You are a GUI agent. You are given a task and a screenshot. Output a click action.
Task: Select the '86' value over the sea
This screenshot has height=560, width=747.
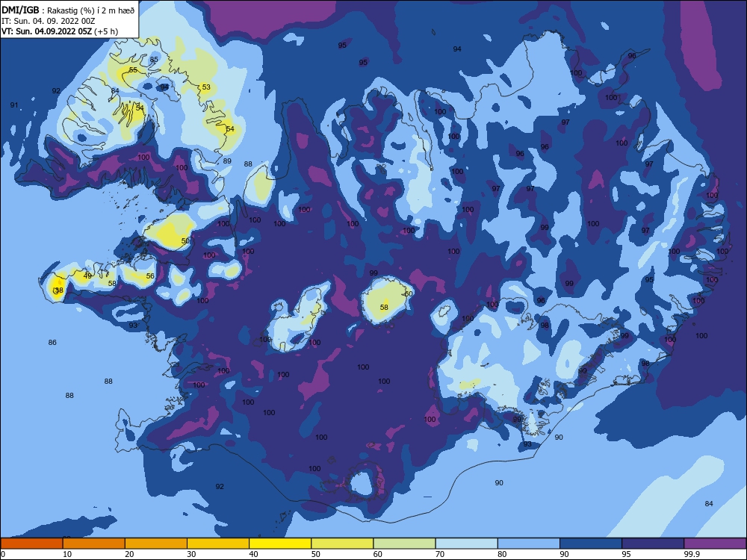(x=52, y=343)
